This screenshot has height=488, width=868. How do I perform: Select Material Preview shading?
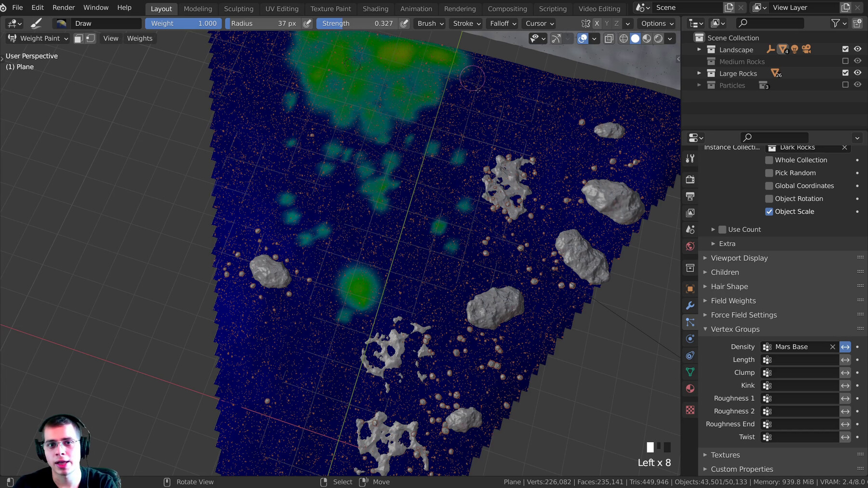click(x=647, y=39)
